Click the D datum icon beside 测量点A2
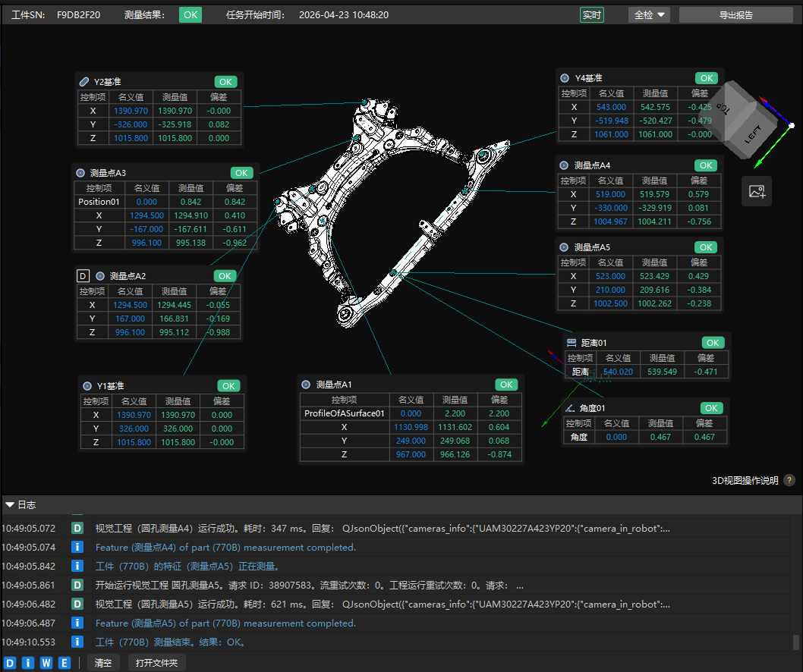Viewport: 803px width, 672px height. coord(83,276)
